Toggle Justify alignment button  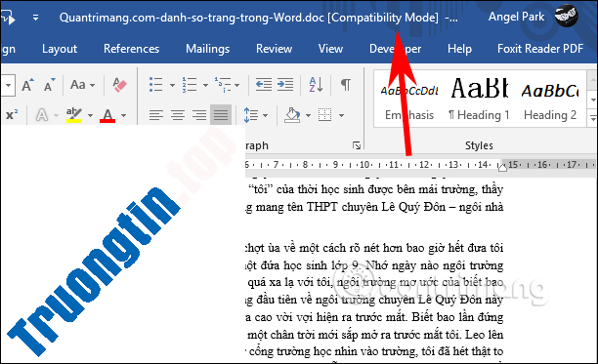point(221,114)
